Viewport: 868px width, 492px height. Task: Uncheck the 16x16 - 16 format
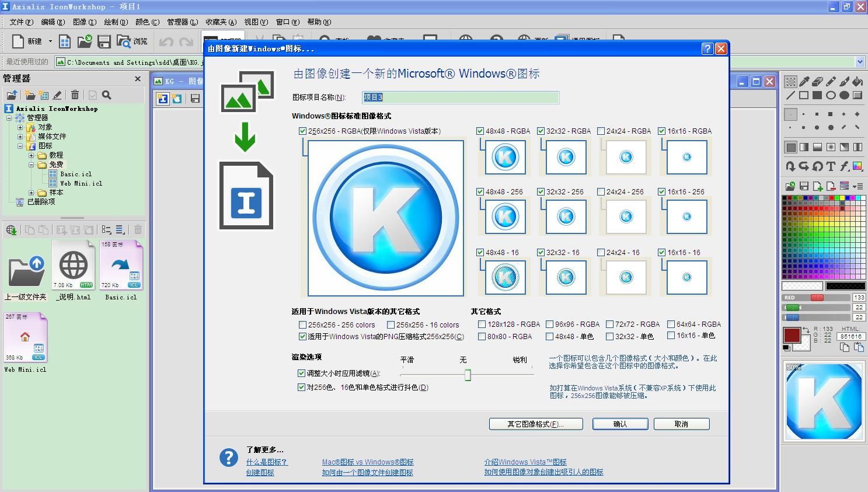point(661,253)
